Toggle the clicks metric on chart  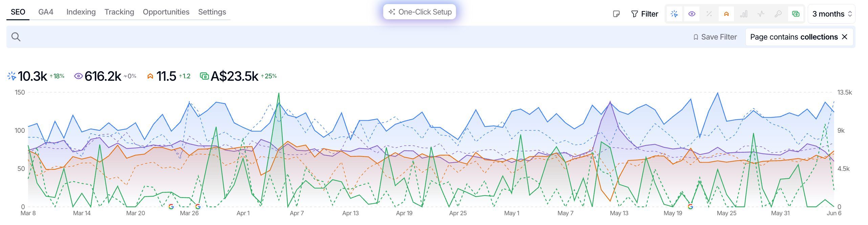674,14
